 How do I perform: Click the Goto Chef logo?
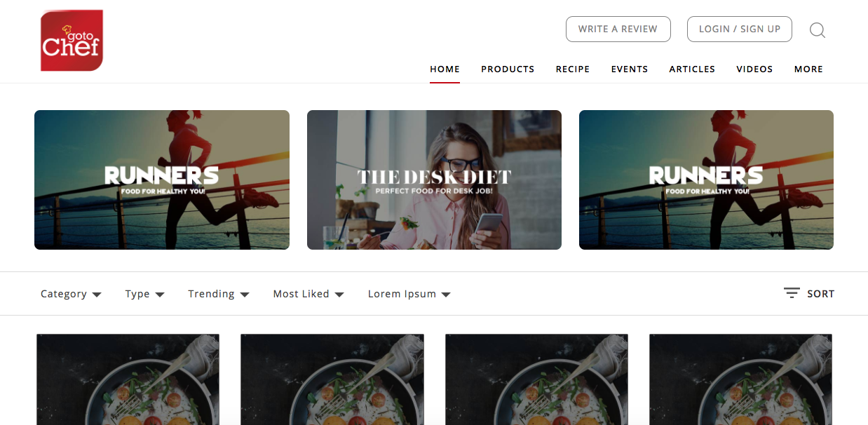tap(72, 40)
